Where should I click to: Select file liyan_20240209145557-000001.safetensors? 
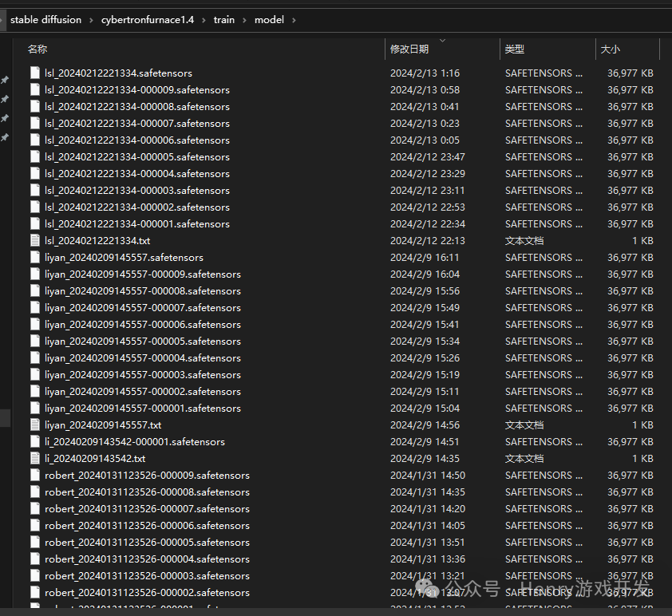click(x=143, y=408)
